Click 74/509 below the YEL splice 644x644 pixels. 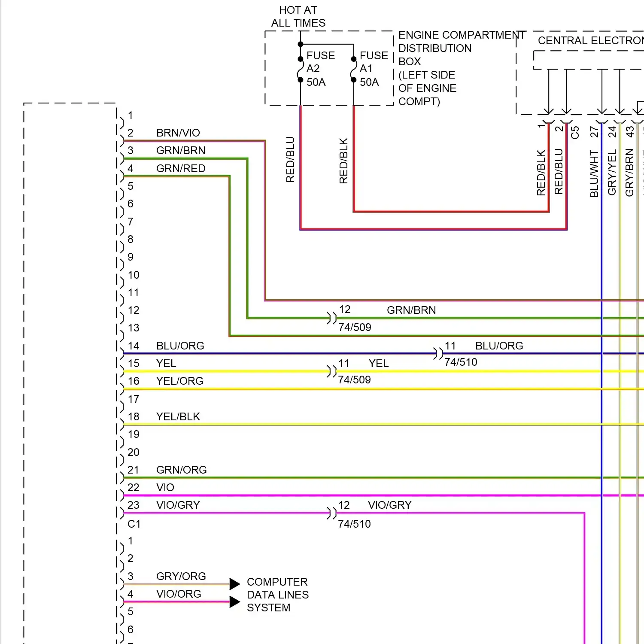[x=354, y=380]
